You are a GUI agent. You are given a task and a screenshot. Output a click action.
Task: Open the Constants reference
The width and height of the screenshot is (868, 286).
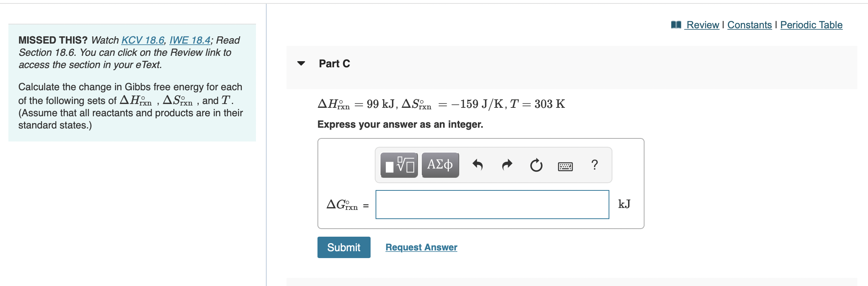tap(749, 24)
